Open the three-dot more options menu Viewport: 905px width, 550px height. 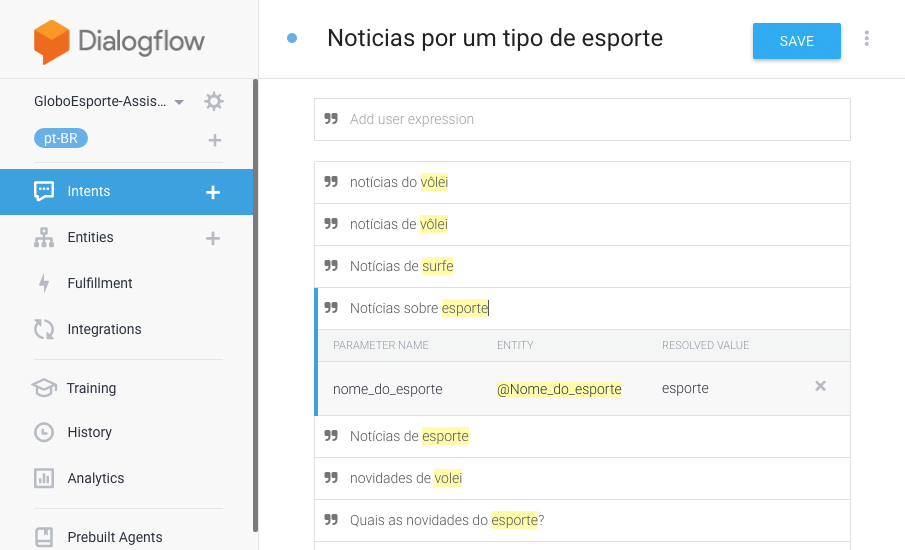coord(866,39)
